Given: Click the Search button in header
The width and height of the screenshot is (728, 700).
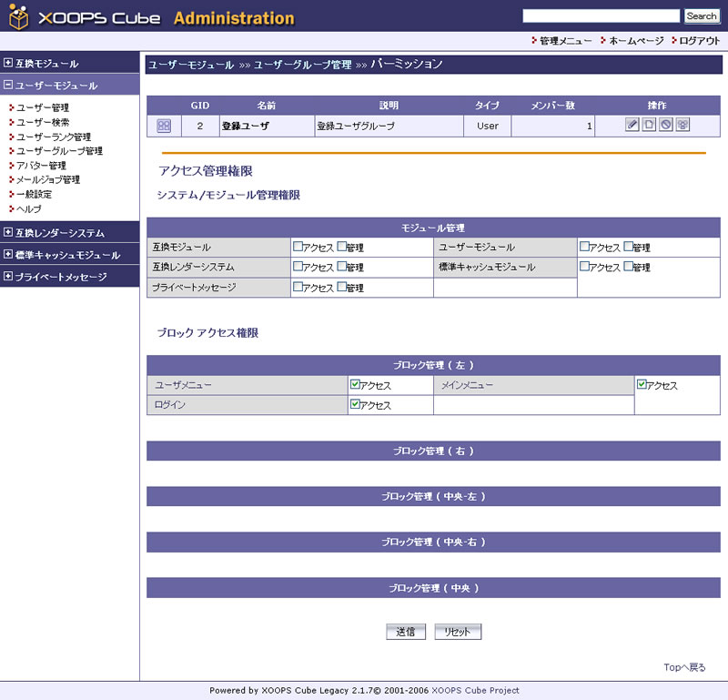Looking at the screenshot, I should (x=702, y=16).
